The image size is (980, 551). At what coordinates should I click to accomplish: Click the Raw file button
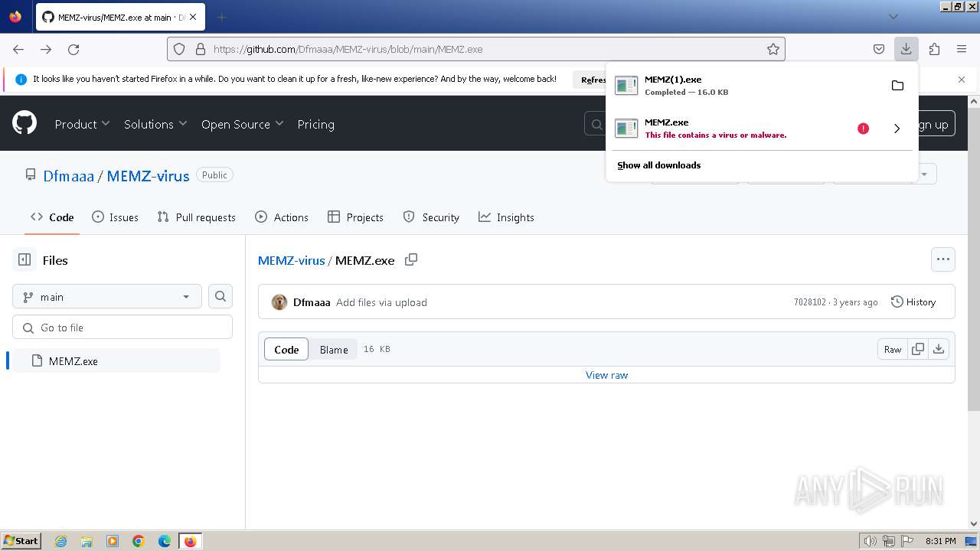pos(893,349)
